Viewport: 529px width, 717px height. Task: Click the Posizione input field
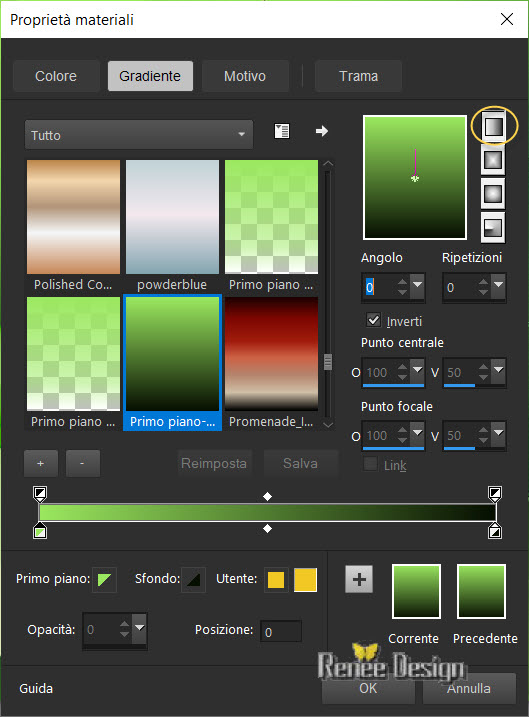coord(281,631)
